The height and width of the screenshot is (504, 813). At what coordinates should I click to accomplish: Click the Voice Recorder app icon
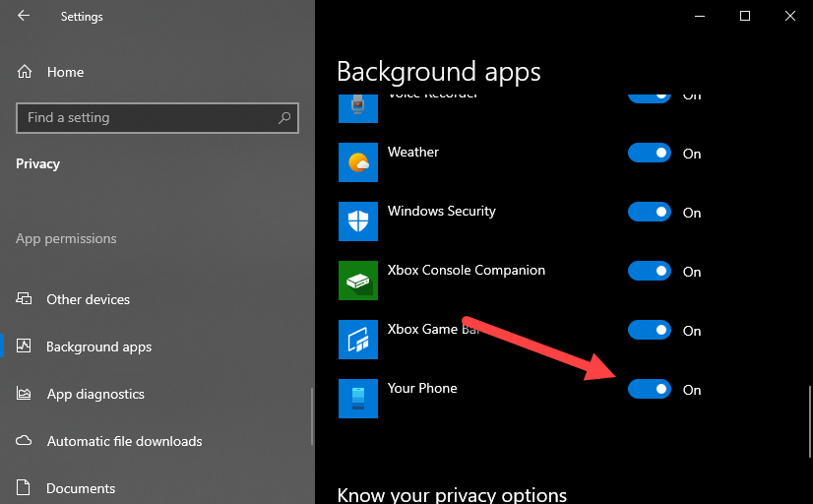(358, 109)
